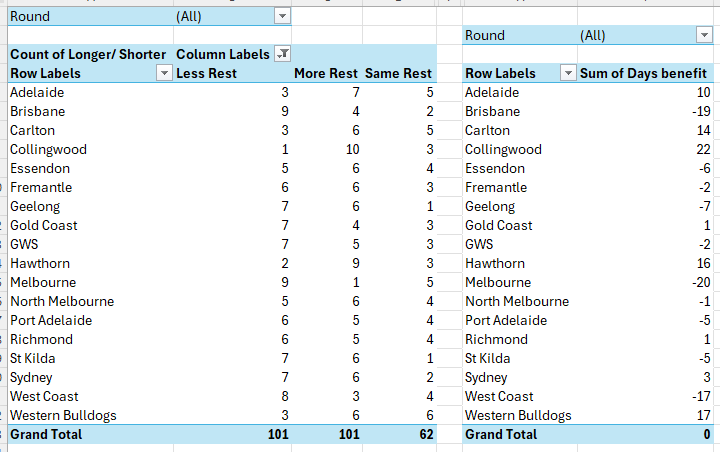Select Essendon's days benefit value -6

pyautogui.click(x=705, y=168)
